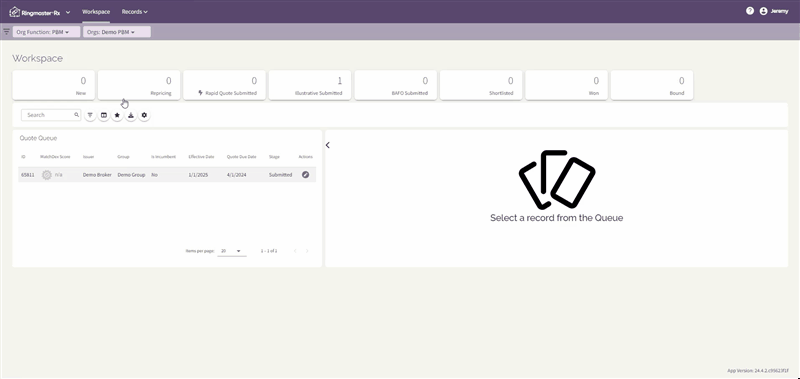Select the Shortlisted stage card
Screen dimensions: 800x379
click(x=481, y=85)
